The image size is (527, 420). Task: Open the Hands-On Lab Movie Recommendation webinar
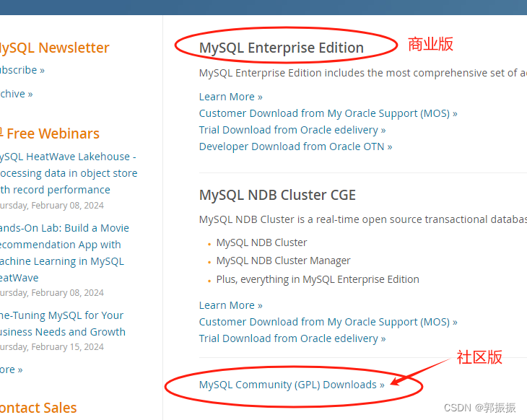pos(64,253)
